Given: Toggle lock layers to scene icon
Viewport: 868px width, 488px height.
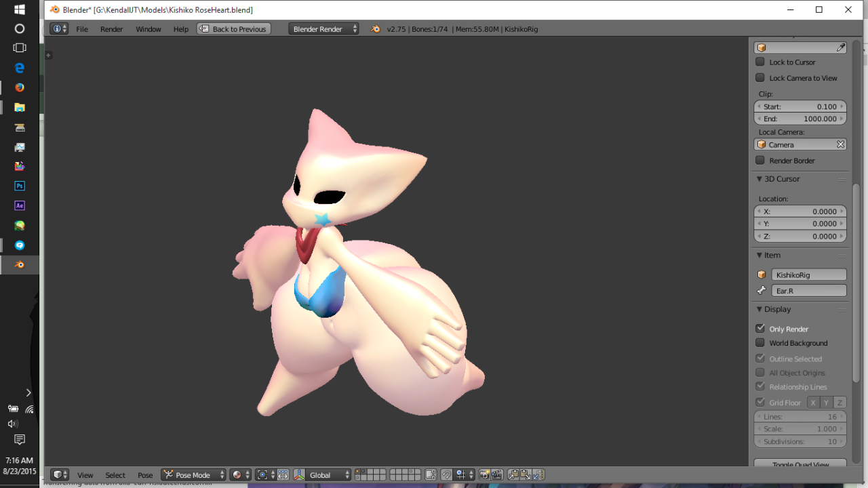Looking at the screenshot, I should (431, 475).
